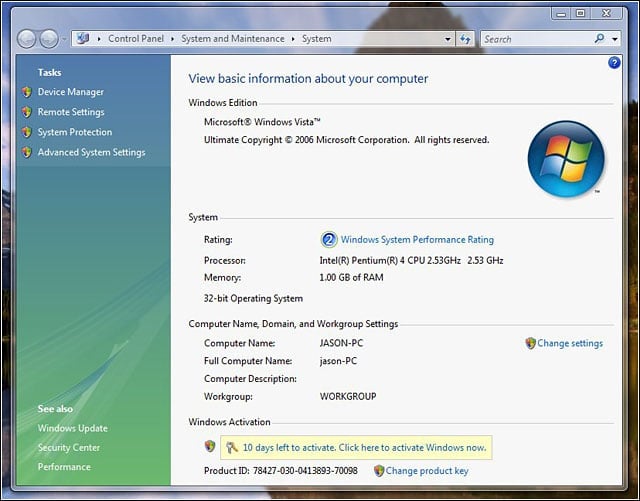Screen dimensions: 640x501
Task: Open Device Manager from Tasks
Action: pyautogui.click(x=71, y=92)
